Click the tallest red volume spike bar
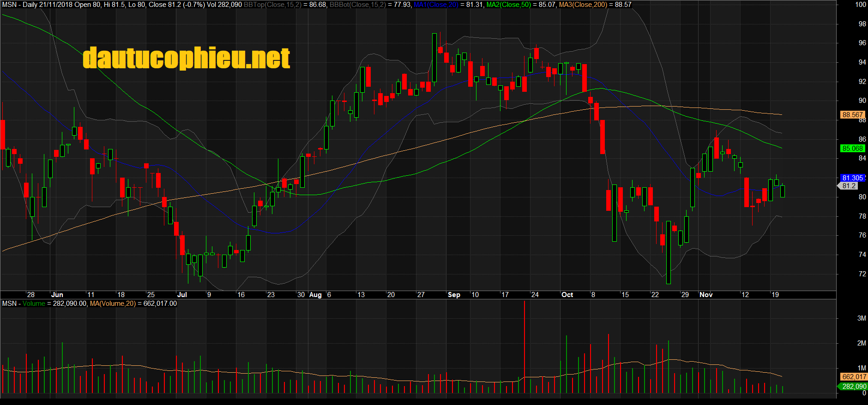868x405 pixels. click(524, 346)
